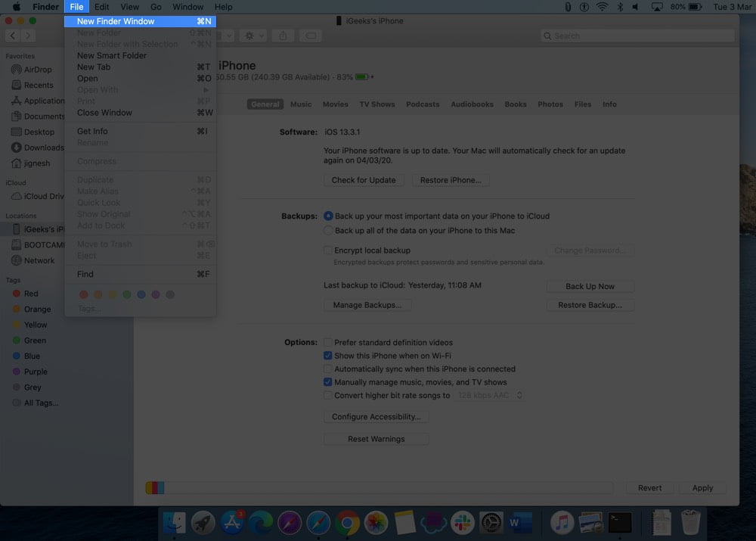Launch Slack from the Dock
The height and width of the screenshot is (541, 756).
pyautogui.click(x=463, y=523)
